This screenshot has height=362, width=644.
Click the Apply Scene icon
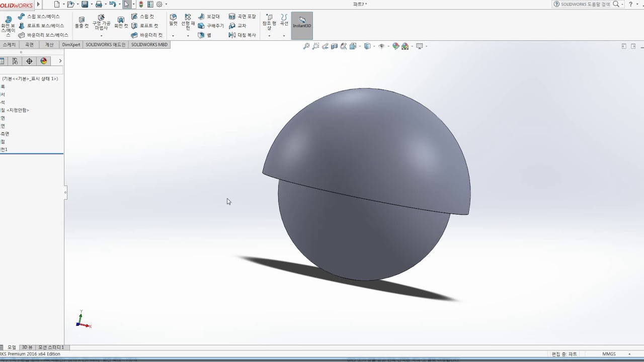405,46
